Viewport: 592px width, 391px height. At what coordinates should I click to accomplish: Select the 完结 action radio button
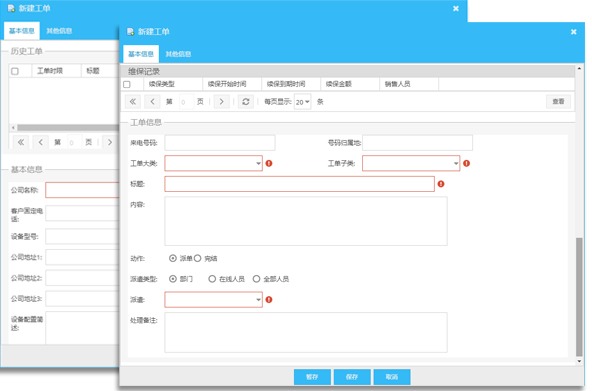coord(197,258)
